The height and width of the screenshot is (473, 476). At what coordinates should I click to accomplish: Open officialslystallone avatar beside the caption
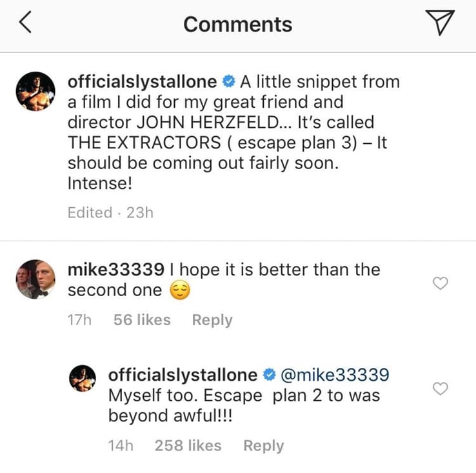[x=34, y=90]
